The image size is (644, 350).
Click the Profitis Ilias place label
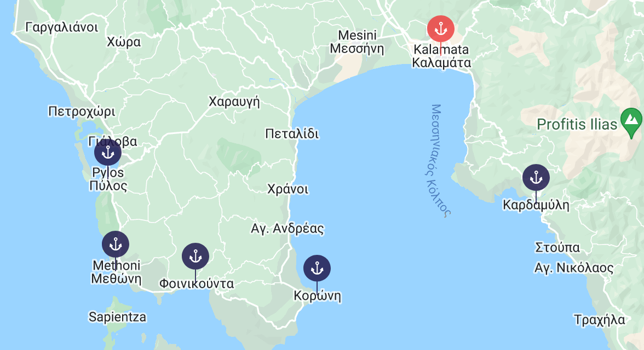pyautogui.click(x=577, y=124)
